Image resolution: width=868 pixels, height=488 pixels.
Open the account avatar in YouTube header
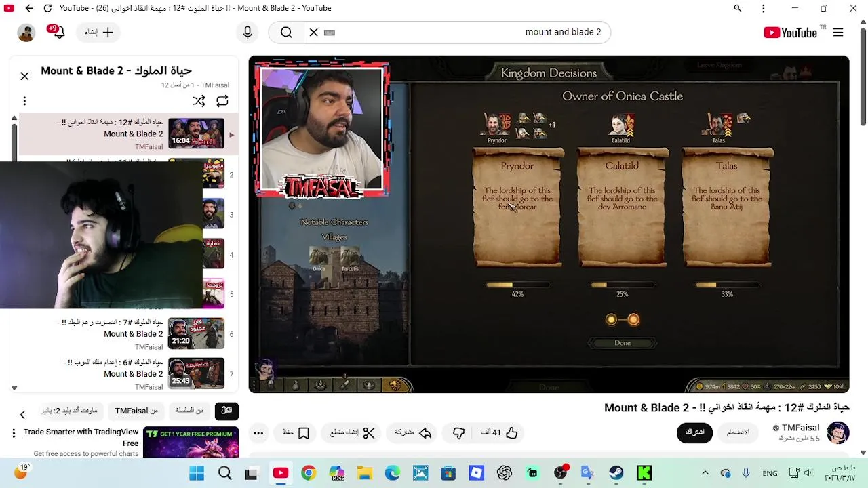coord(26,33)
